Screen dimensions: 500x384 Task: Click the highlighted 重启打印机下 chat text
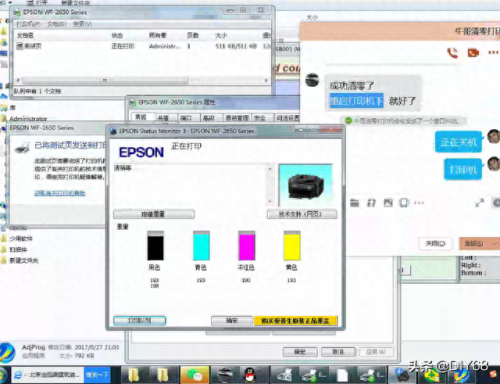tap(357, 101)
